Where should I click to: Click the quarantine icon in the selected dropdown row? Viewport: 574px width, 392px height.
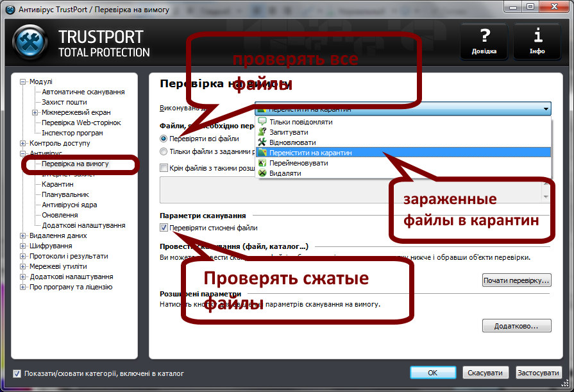point(263,153)
